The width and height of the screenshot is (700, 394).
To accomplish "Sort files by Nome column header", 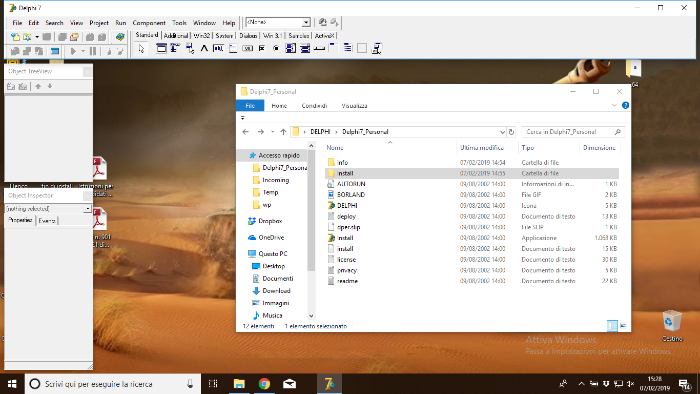I will 334,148.
